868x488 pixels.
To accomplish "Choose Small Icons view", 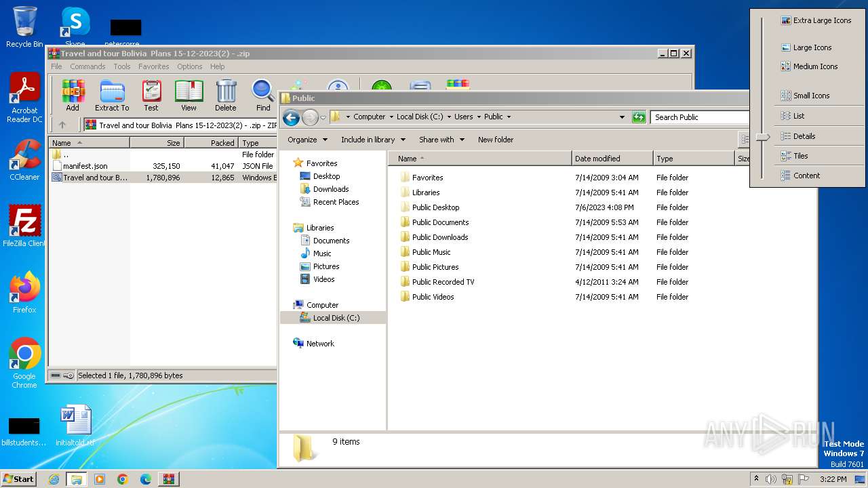I will tap(805, 96).
